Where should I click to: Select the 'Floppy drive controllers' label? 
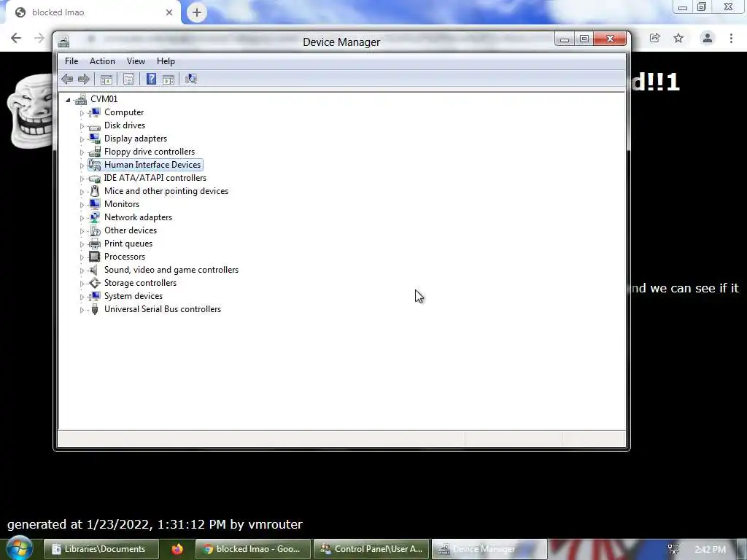pos(150,152)
